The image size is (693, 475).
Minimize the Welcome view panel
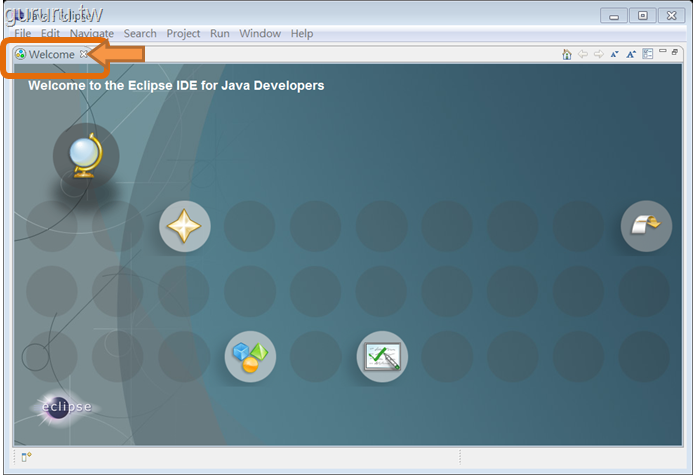pyautogui.click(x=663, y=51)
